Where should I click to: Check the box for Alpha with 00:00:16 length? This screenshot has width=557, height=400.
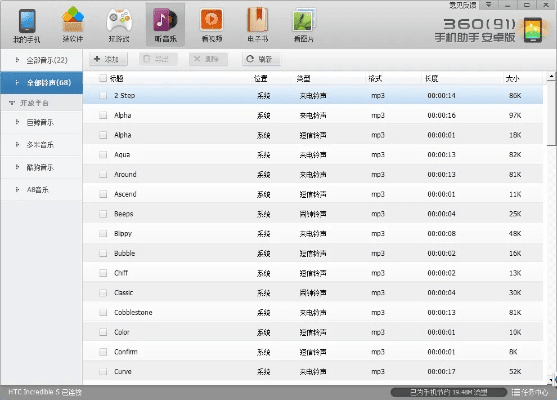pos(103,115)
